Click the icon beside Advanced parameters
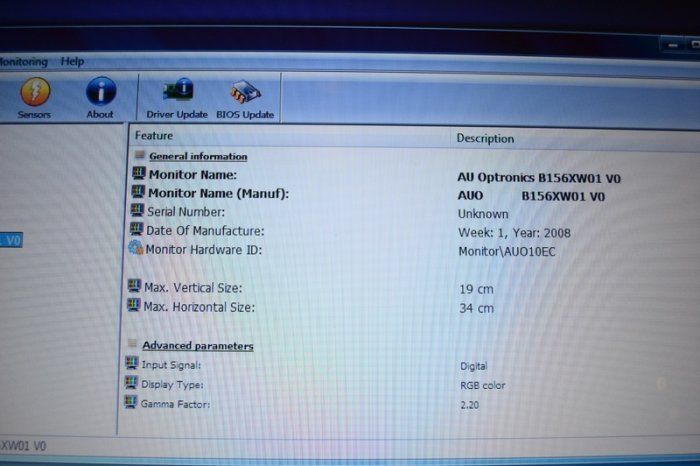700x466 pixels. 132,343
